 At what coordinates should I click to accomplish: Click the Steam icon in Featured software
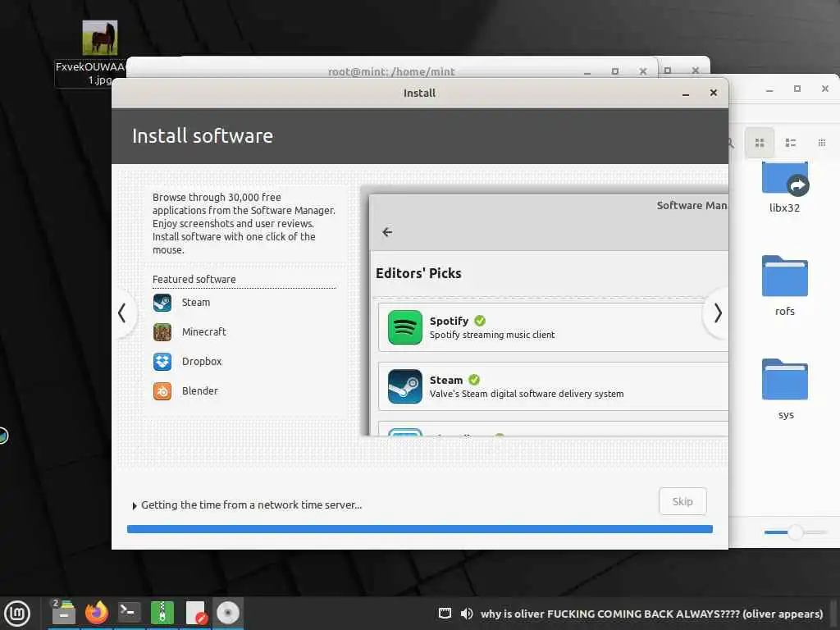[x=162, y=303]
